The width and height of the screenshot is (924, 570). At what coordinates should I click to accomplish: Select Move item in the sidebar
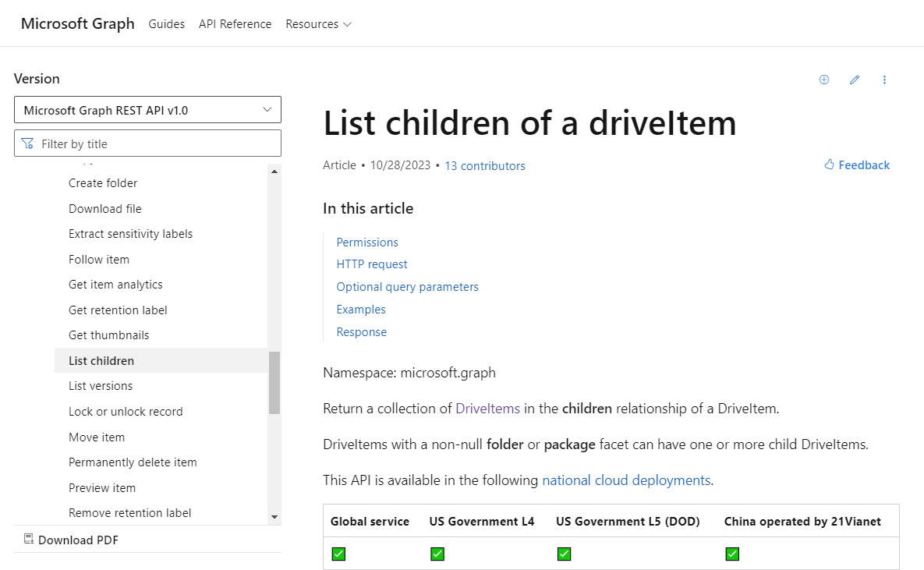point(97,437)
